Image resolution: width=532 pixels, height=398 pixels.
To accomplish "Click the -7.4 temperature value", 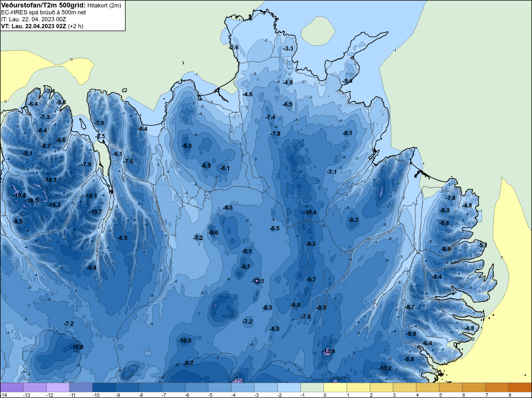I will point(270,118).
